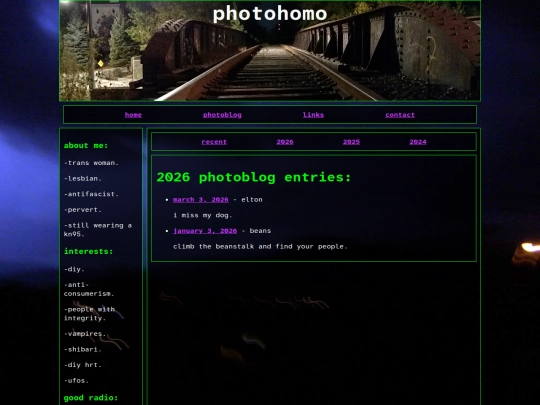Click the 'elton' entry title text
This screenshot has height=405, width=540.
click(252, 200)
